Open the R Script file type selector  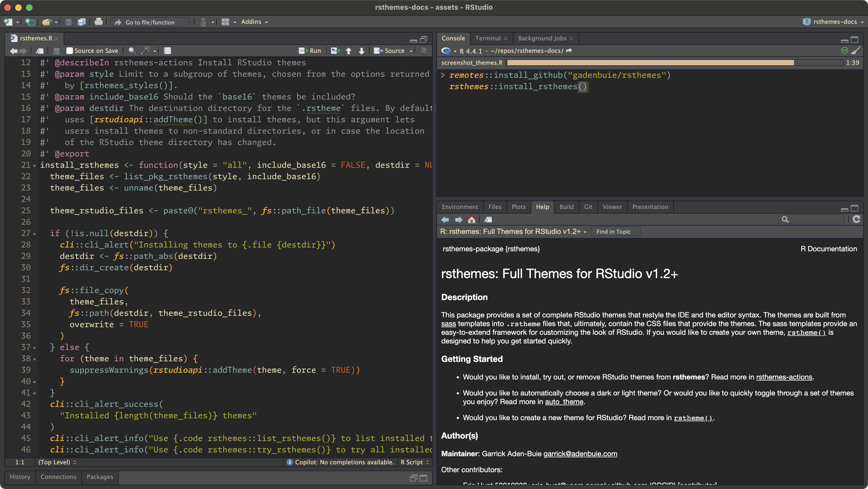click(414, 462)
